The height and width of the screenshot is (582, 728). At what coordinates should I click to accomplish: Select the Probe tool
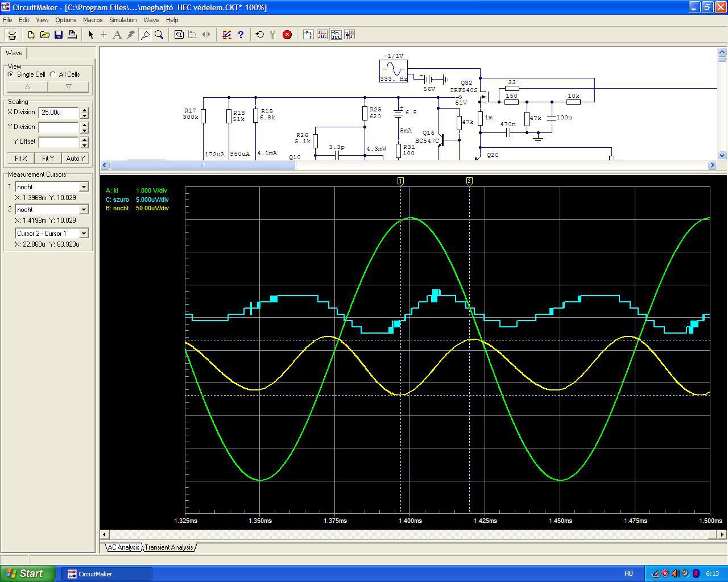coord(145,35)
